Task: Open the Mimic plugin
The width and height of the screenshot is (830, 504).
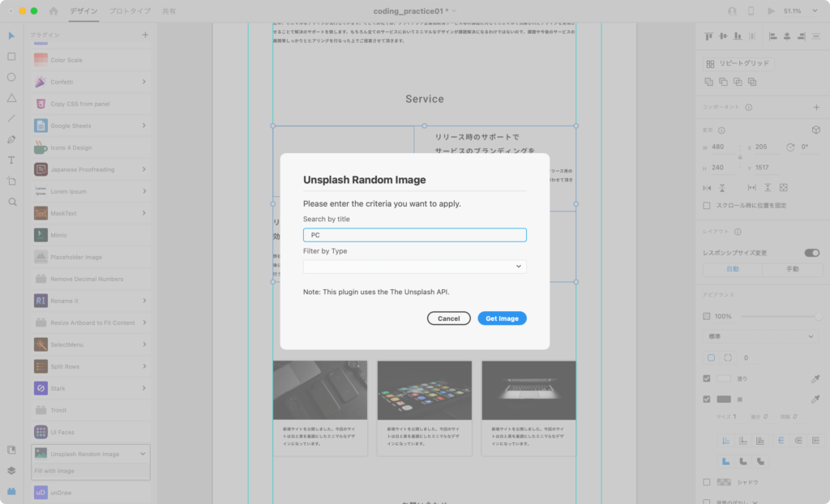Action: tap(91, 235)
